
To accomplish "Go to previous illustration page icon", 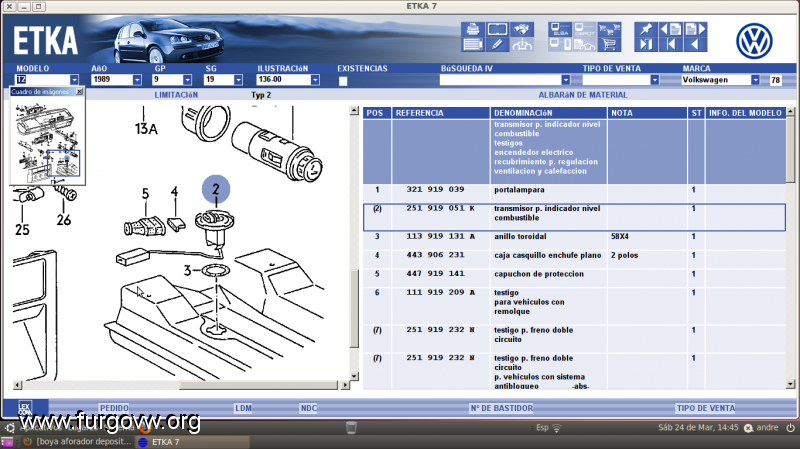I will (670, 29).
